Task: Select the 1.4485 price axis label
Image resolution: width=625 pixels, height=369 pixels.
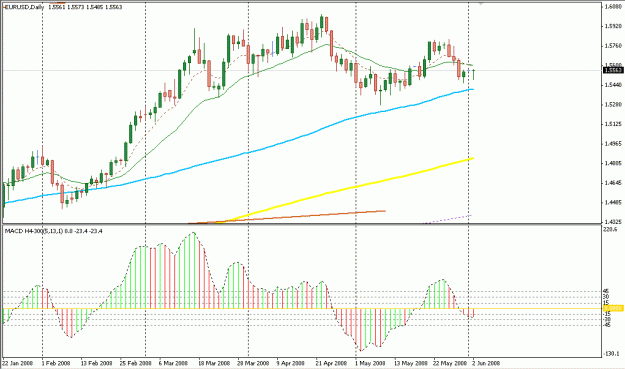Action: 613,202
